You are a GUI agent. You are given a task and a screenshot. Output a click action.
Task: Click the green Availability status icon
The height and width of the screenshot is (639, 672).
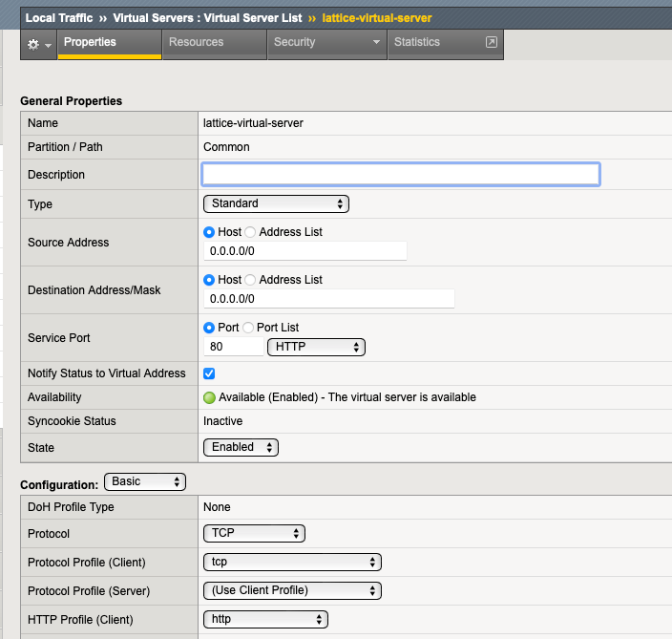click(x=209, y=397)
